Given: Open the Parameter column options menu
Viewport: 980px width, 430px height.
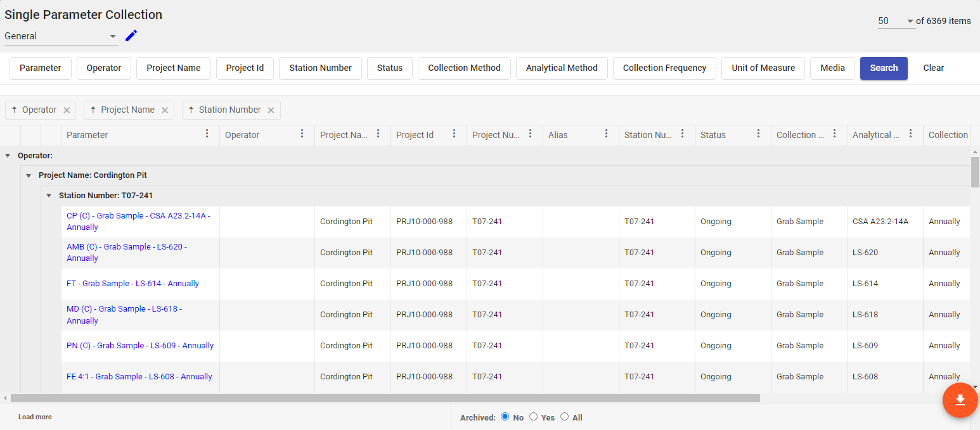Looking at the screenshot, I should [x=207, y=134].
